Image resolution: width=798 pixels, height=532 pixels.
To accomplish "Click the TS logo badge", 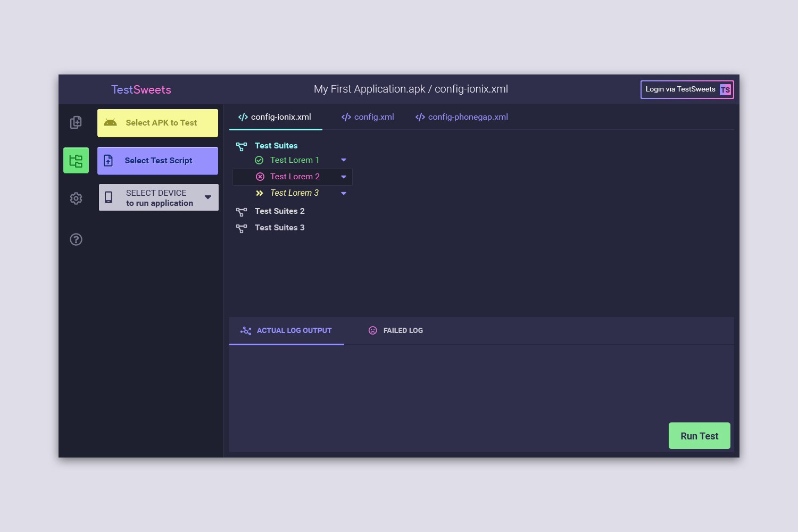I will pyautogui.click(x=725, y=89).
